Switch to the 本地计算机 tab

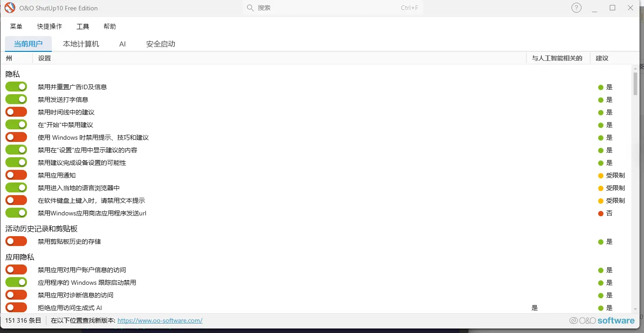pos(81,44)
